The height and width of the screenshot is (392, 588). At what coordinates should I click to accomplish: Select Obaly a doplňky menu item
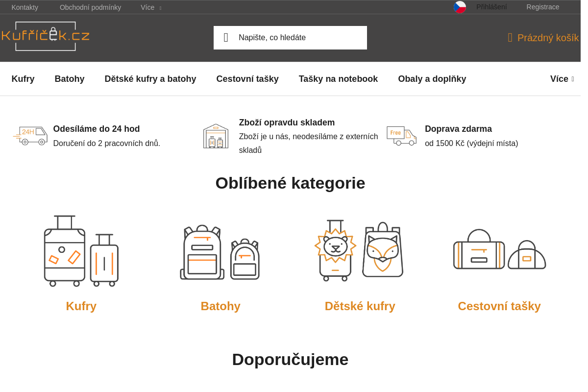tap(432, 79)
